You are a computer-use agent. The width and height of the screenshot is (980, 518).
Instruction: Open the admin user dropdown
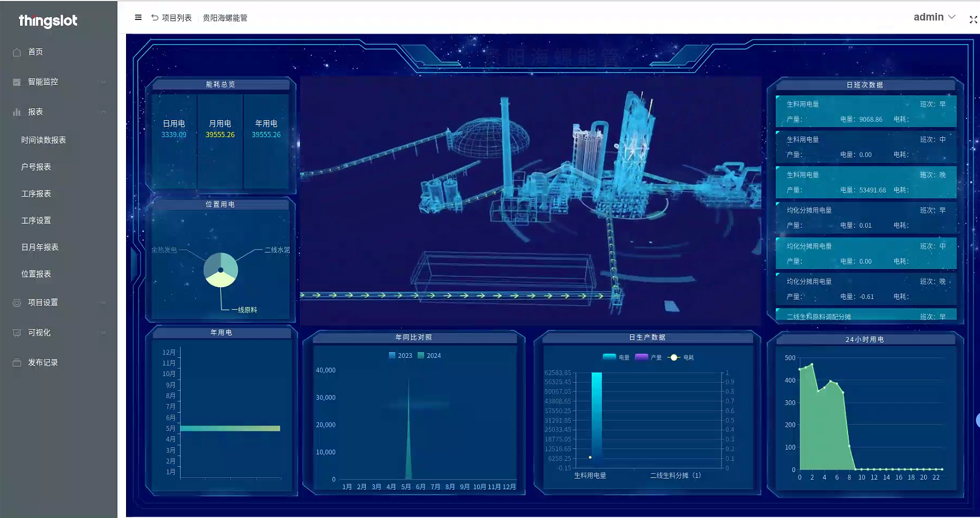coord(934,17)
